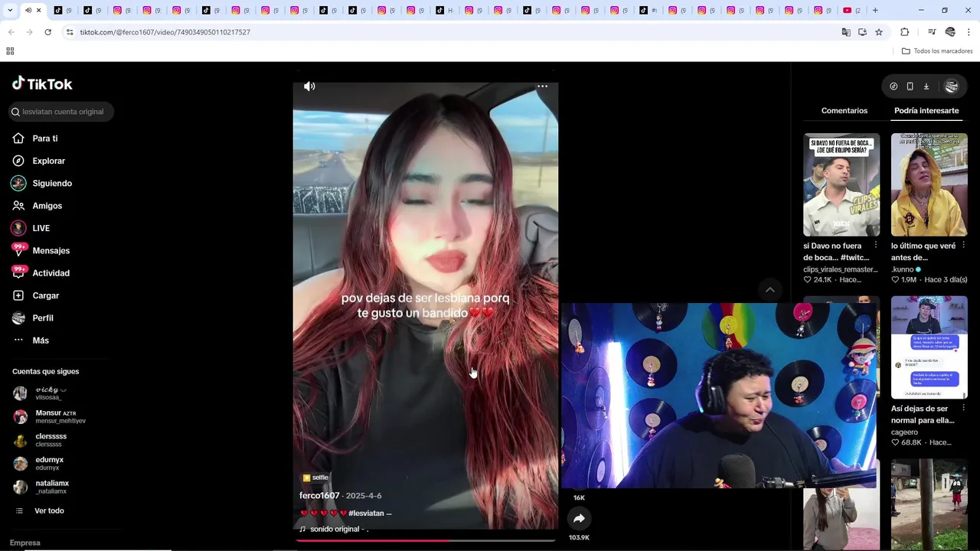Switch to the Comentarios tab
The width and height of the screenshot is (980, 551).
pos(844,111)
